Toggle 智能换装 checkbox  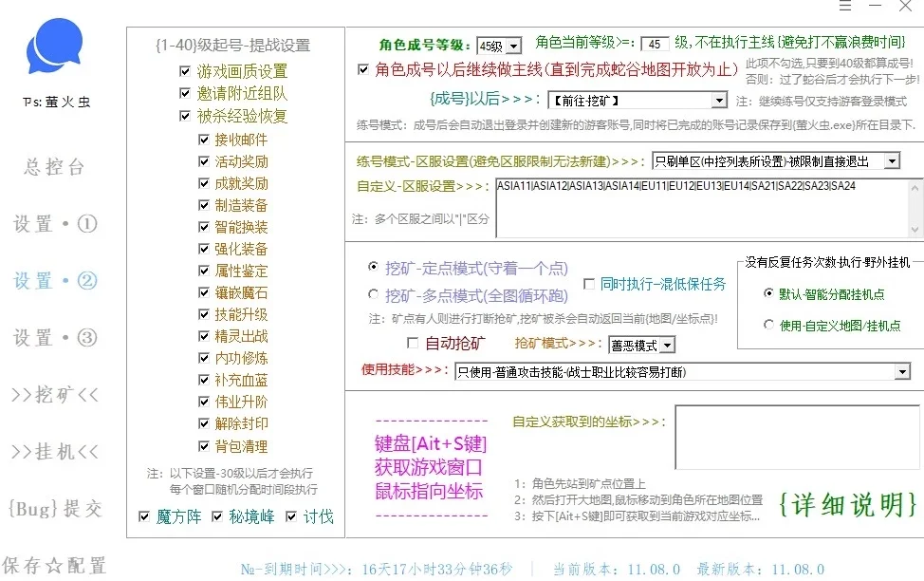[204, 227]
